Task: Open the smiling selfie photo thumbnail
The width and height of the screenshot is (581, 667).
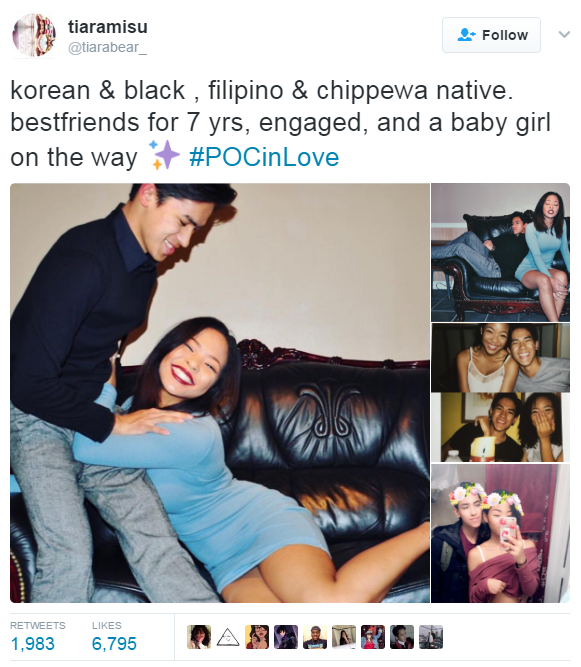Action: pos(500,358)
